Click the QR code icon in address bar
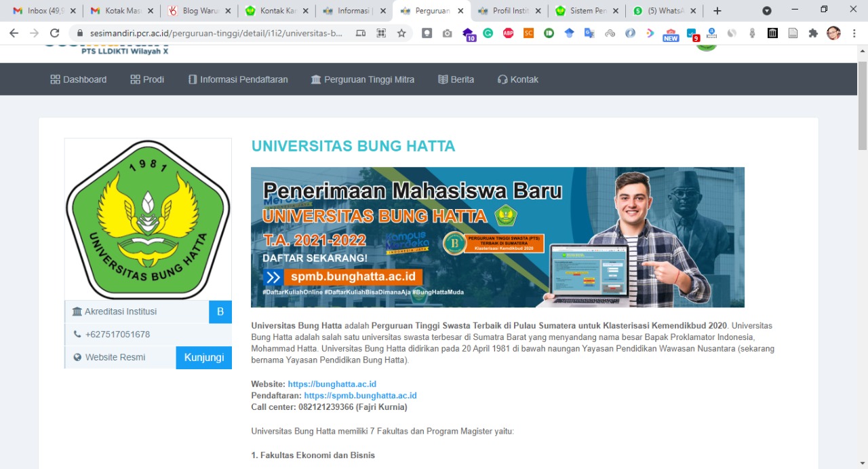 (381, 33)
